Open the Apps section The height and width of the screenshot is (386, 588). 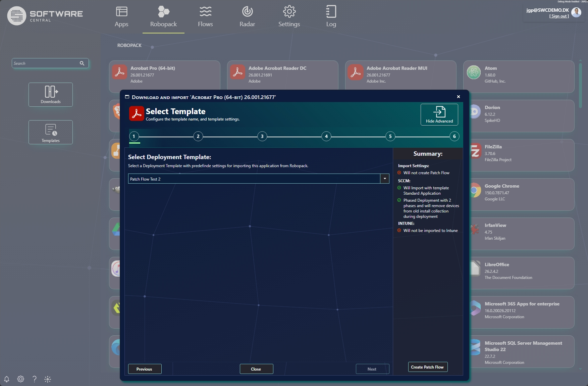[121, 17]
